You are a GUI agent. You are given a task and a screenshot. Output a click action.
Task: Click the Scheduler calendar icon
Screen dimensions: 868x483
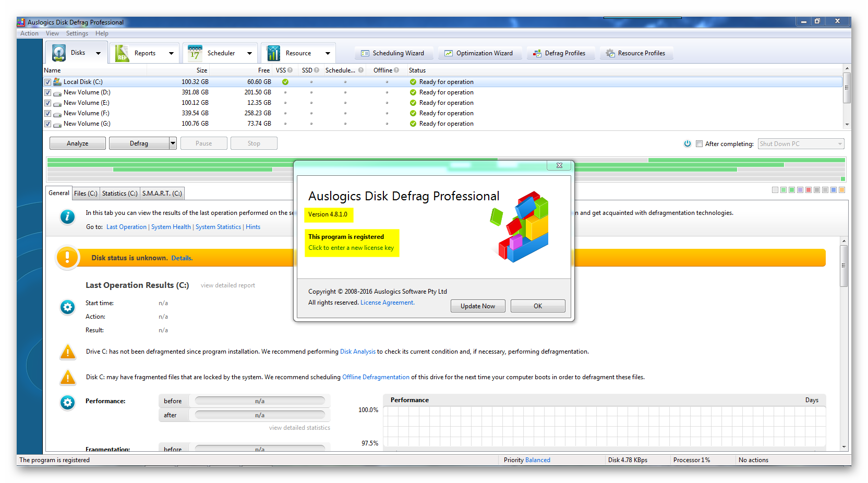coord(195,53)
